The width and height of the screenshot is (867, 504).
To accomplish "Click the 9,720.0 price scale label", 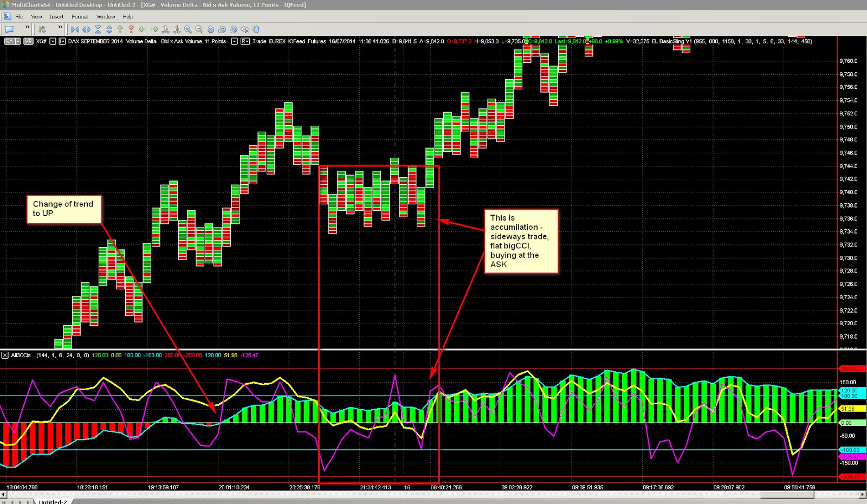I will (x=849, y=324).
